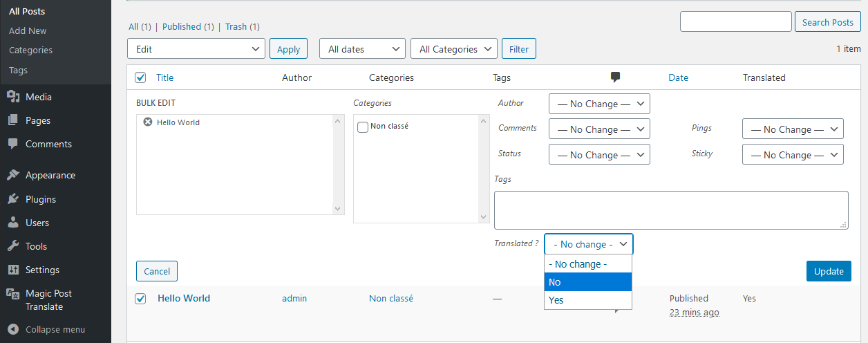This screenshot has height=343, width=868.
Task: Toggle the select-all posts checkbox
Action: tap(140, 77)
